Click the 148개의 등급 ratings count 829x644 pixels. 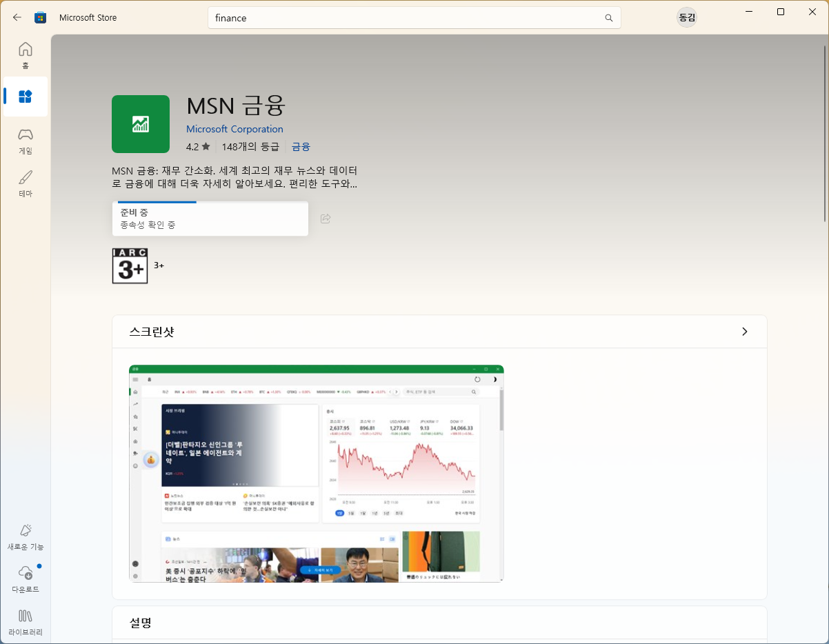250,147
